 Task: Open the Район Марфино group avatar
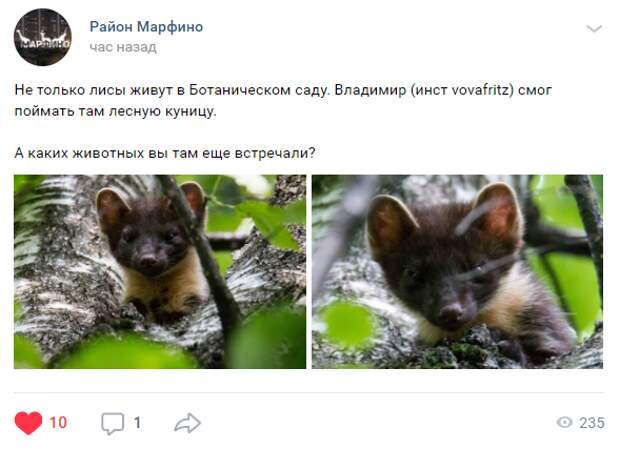pos(43,37)
